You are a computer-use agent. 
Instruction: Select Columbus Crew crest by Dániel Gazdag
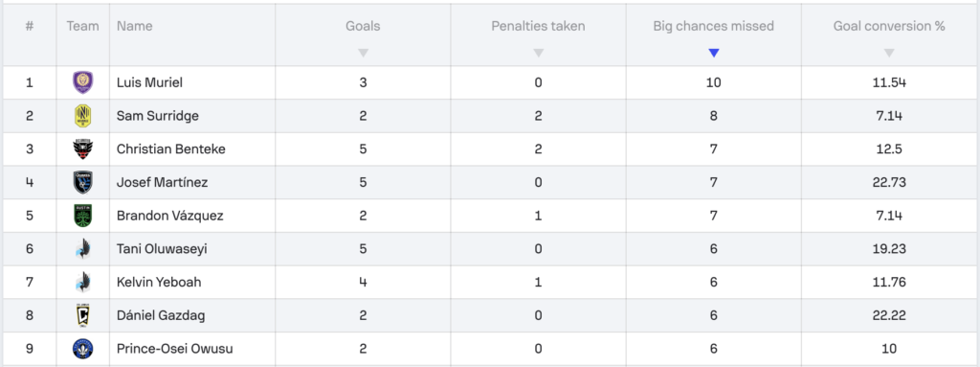coord(82,315)
